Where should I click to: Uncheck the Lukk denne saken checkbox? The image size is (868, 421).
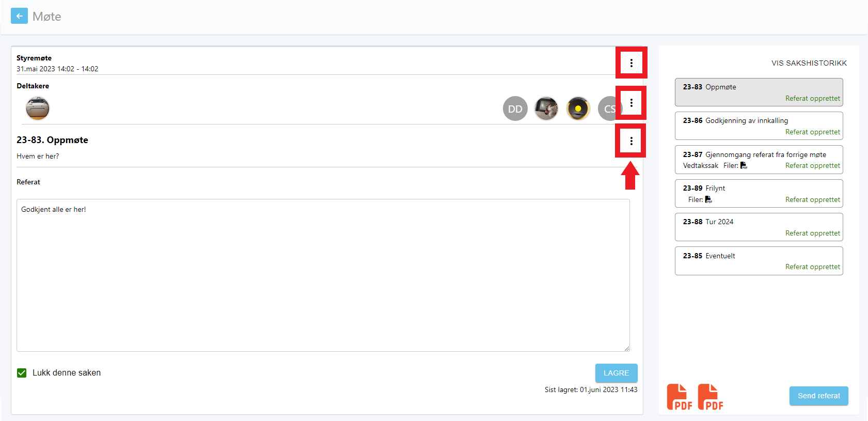coord(22,373)
